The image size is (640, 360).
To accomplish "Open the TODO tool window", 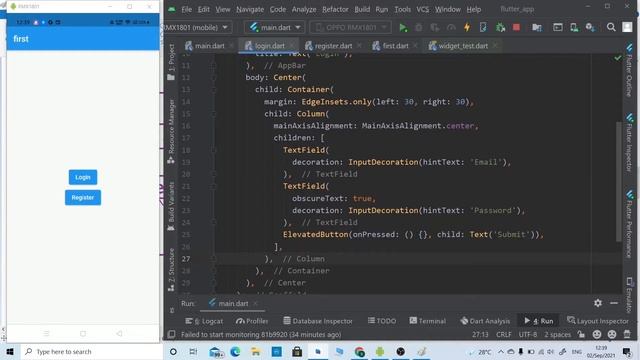I will [x=382, y=321].
